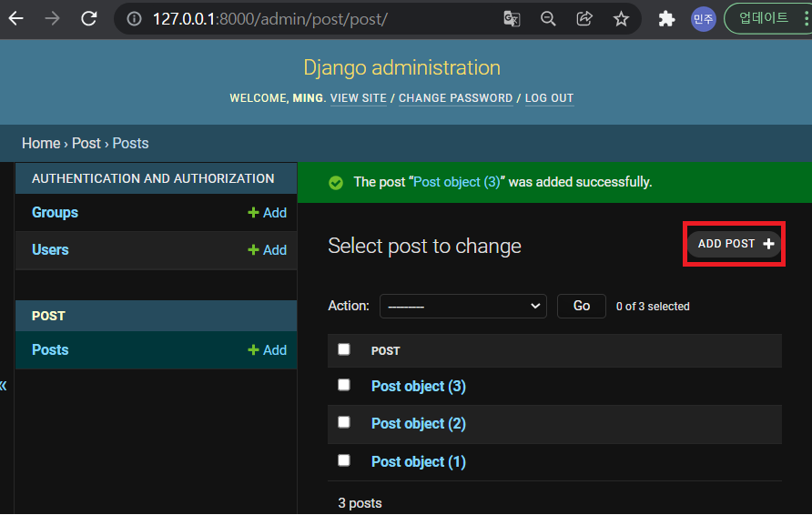This screenshot has height=515, width=812.
Task: Click the plus Add link for Users
Action: (268, 250)
